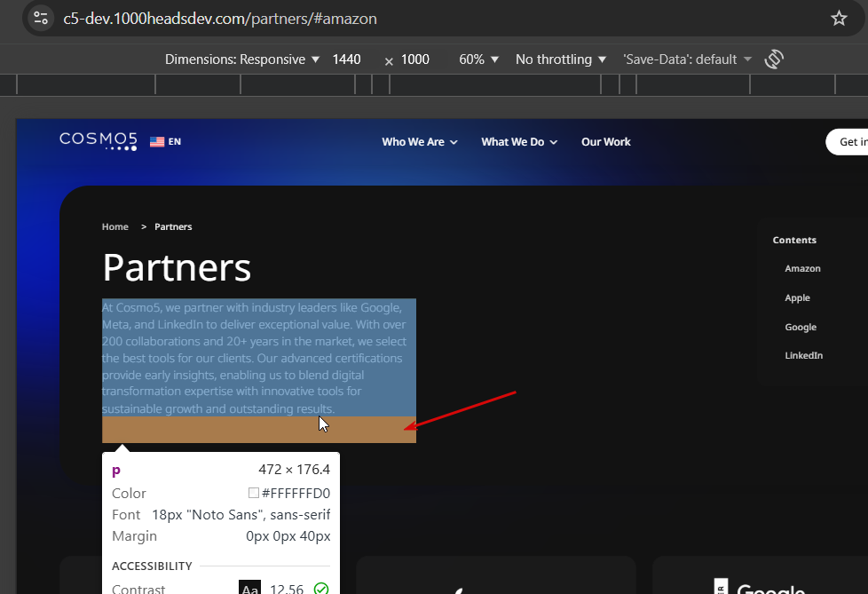
Task: Edit the viewport width field 1440
Action: tap(346, 59)
